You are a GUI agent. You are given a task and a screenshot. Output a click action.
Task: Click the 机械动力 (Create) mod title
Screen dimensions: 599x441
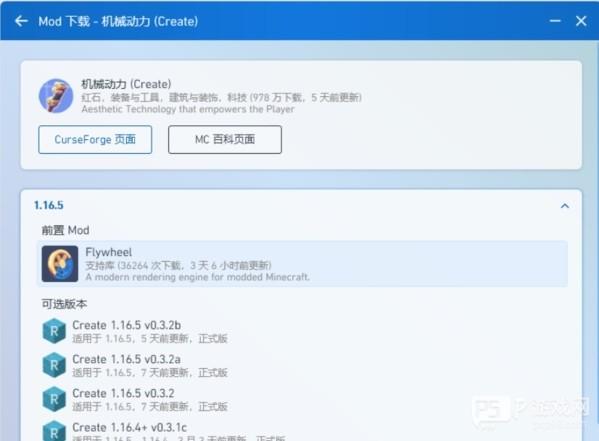(126, 84)
